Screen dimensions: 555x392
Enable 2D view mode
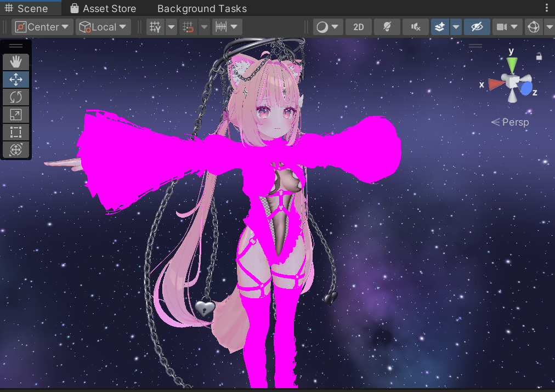(x=358, y=27)
